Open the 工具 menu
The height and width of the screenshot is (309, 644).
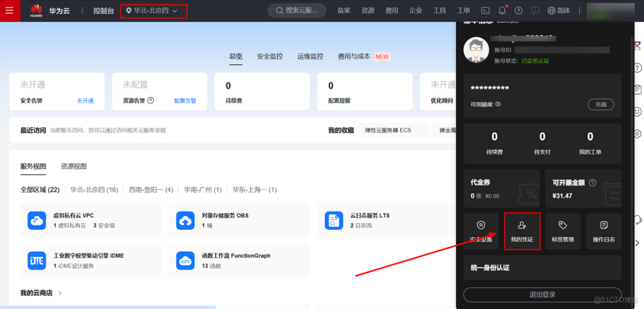coord(439,11)
